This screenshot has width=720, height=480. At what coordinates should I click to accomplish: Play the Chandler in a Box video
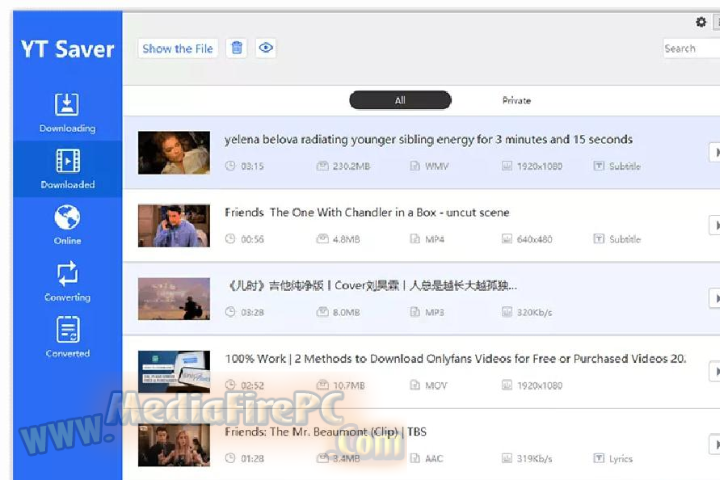[x=715, y=226]
